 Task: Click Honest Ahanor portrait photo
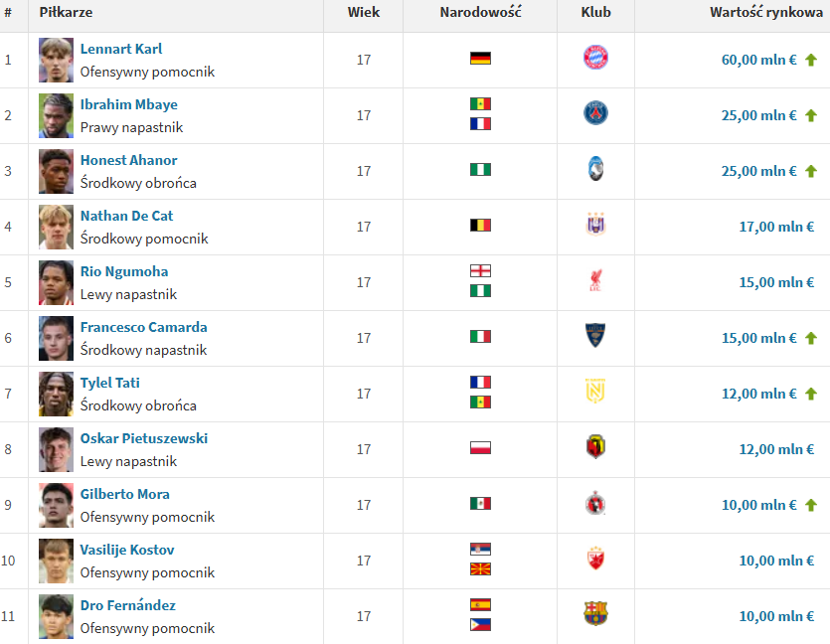tap(56, 171)
